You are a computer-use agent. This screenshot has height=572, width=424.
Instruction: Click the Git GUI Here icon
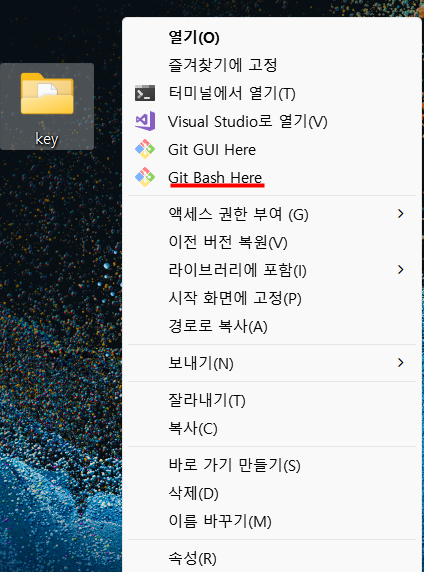point(145,149)
